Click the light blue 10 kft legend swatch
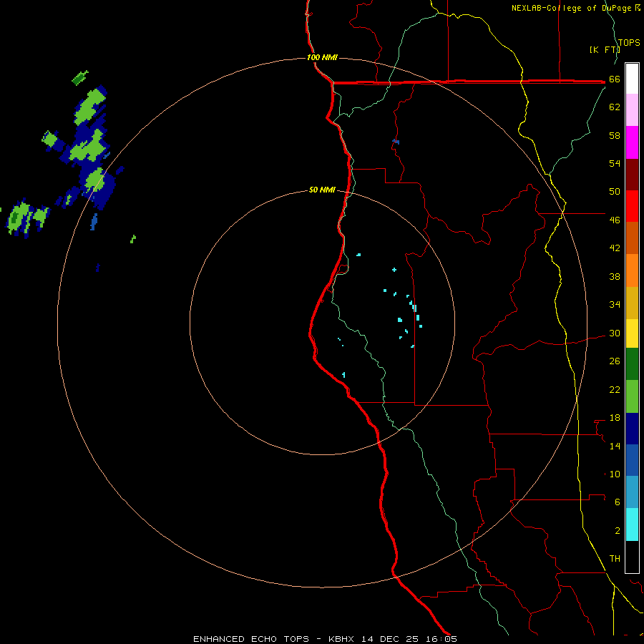 (632, 492)
